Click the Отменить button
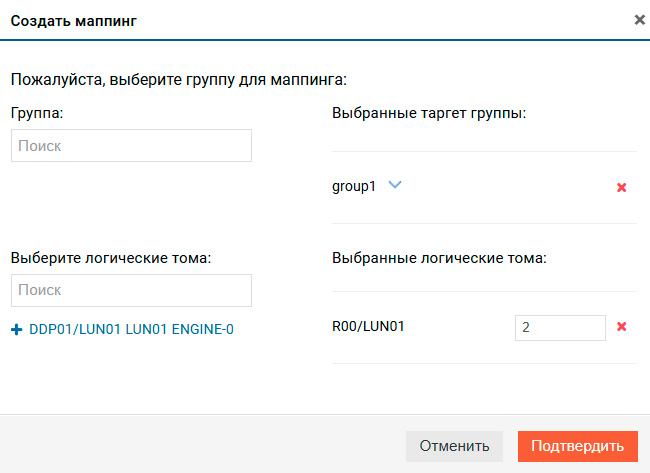 [454, 446]
